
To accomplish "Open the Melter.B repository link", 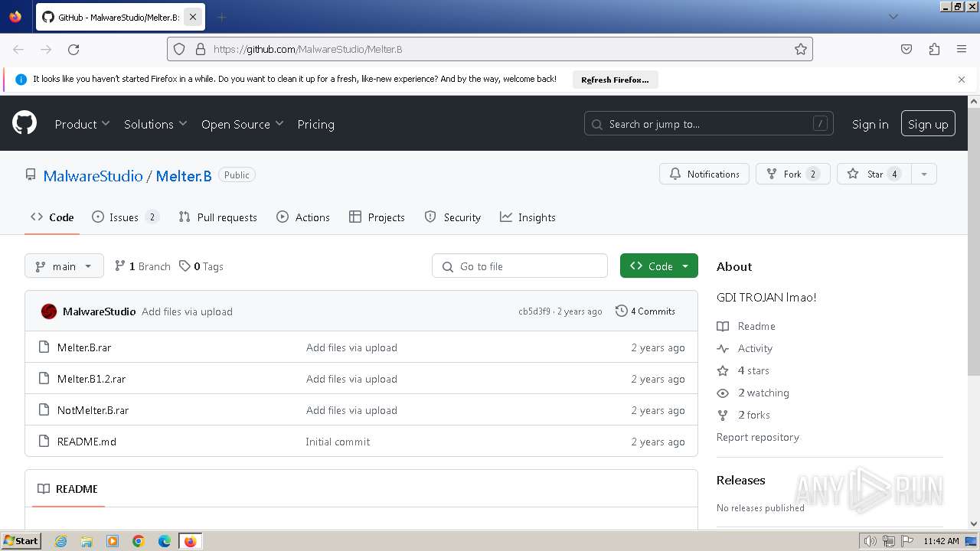I will click(184, 176).
